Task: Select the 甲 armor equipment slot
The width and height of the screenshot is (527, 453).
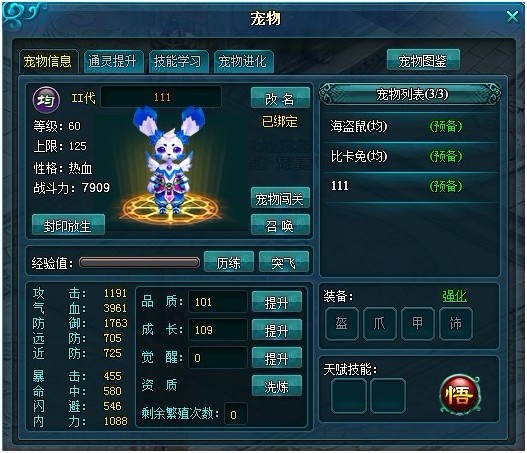Action: point(418,324)
